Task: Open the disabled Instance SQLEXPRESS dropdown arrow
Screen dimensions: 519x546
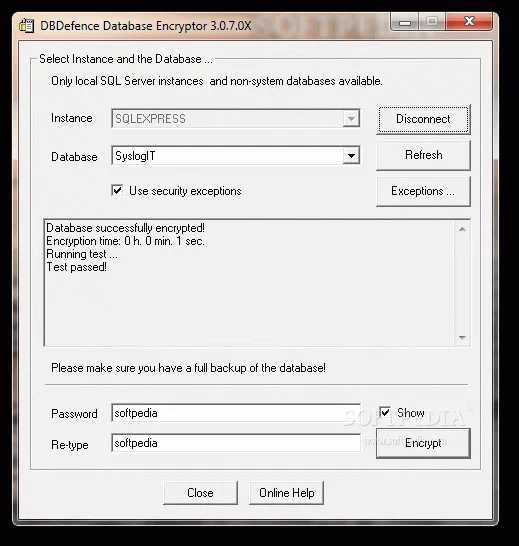Action: point(351,119)
